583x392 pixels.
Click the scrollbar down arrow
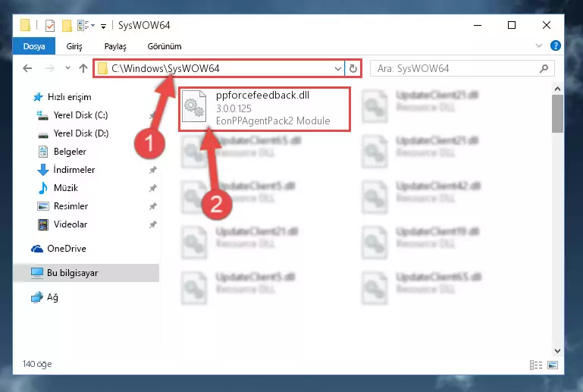[x=557, y=351]
